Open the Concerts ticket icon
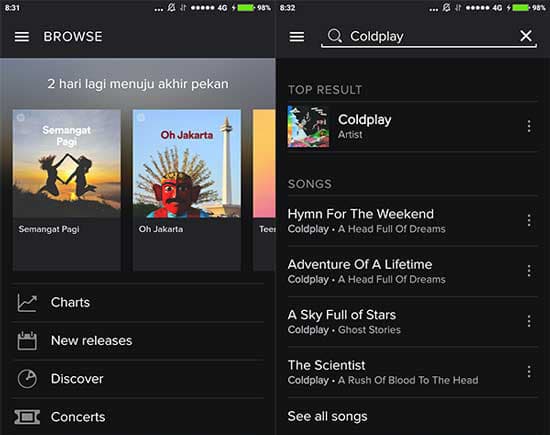The height and width of the screenshot is (435, 550). pyautogui.click(x=27, y=417)
